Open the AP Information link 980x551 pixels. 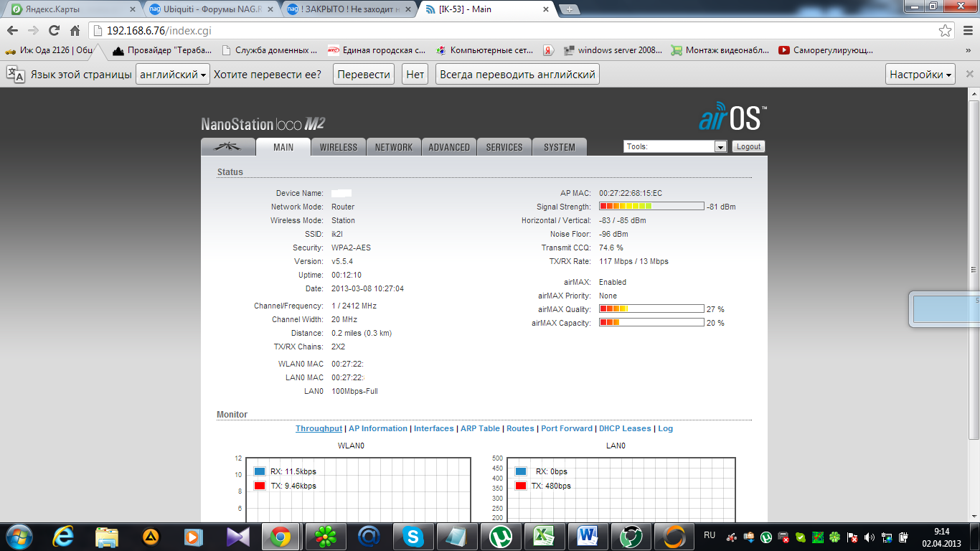(378, 428)
